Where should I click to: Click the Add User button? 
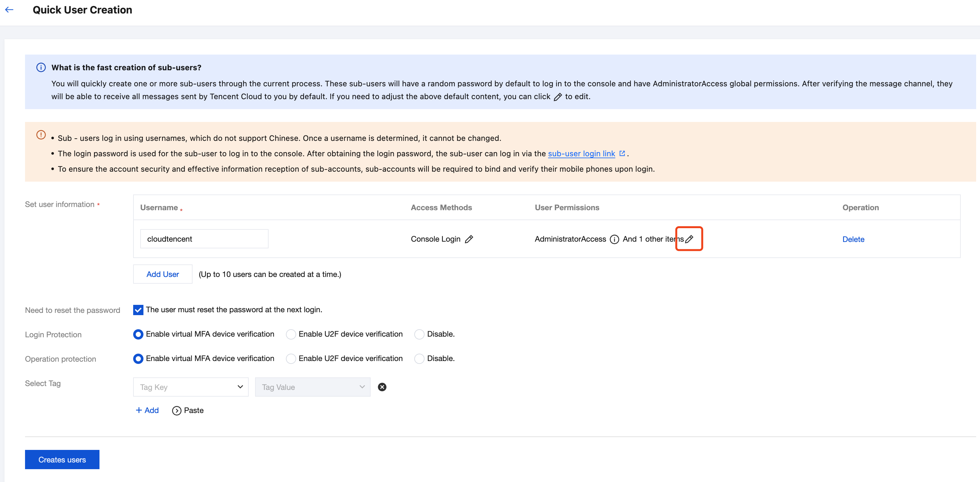[x=162, y=274]
